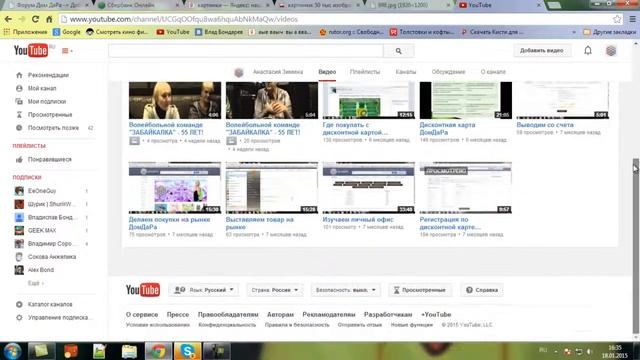Open 'Рекламодателям' footer link

pyautogui.click(x=329, y=315)
